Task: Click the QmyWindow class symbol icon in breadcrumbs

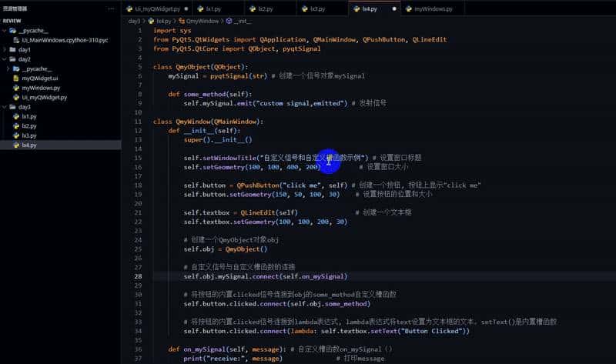Action: pos(182,22)
